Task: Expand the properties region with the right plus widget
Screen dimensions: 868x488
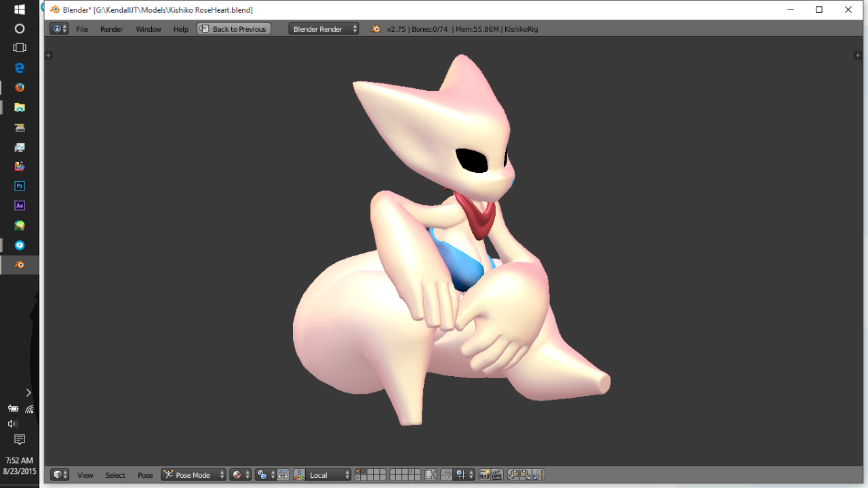Action: pos(857,56)
